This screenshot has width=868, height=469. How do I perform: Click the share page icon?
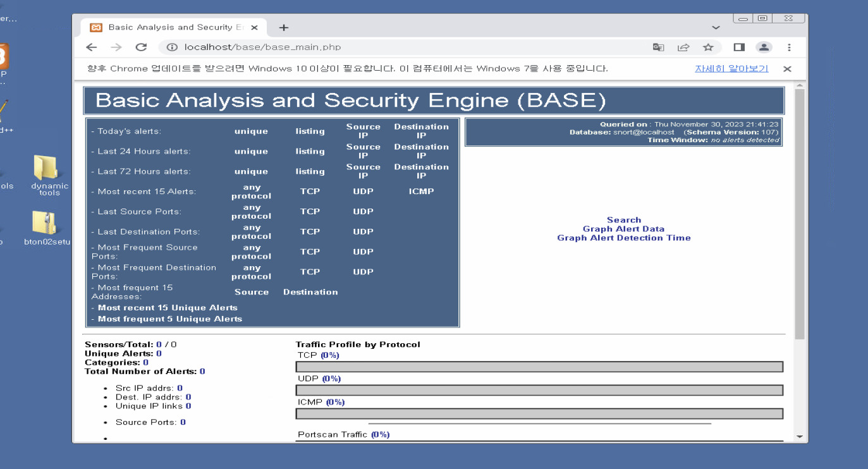[x=683, y=47]
